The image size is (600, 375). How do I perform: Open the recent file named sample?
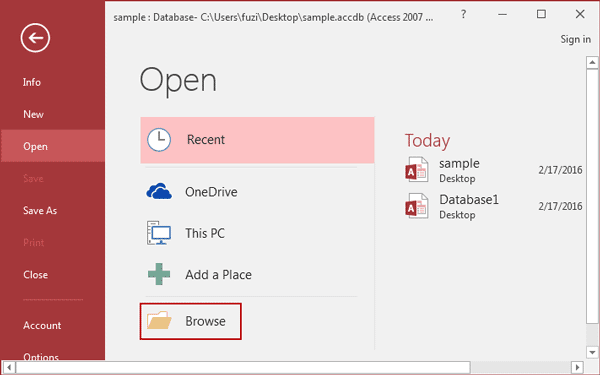tap(459, 164)
